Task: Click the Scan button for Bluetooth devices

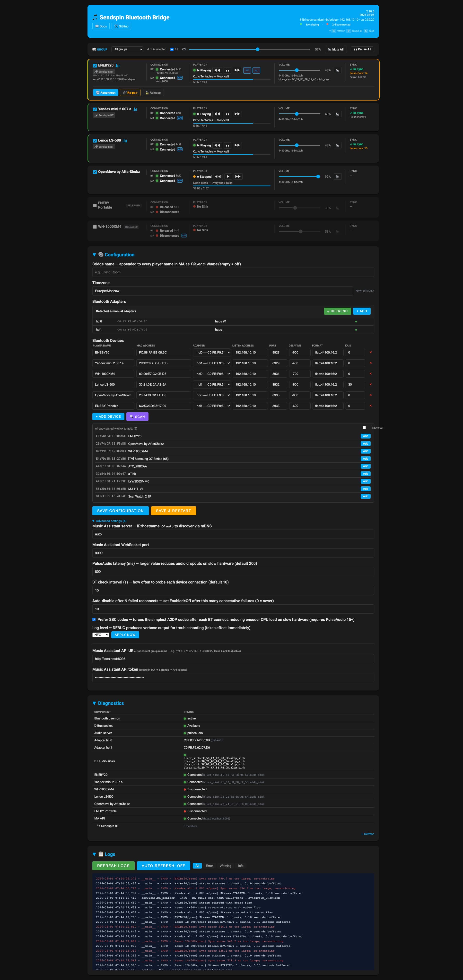Action: pos(138,417)
